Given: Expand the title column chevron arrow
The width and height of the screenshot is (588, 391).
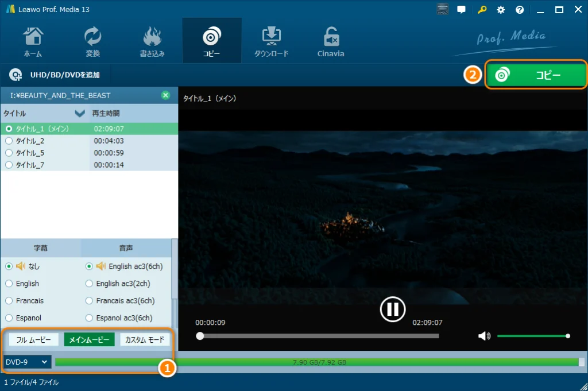Looking at the screenshot, I should click(x=80, y=113).
